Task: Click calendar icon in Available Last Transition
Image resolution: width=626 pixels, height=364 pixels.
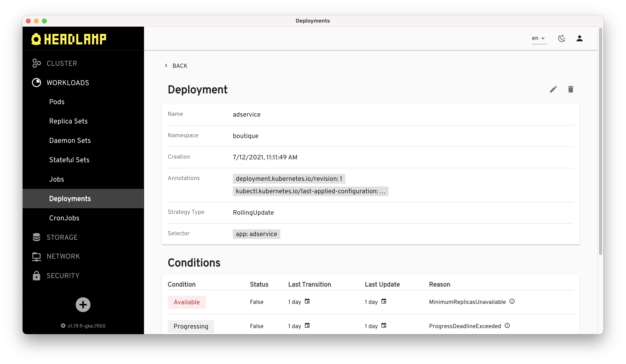Action: pos(307,301)
